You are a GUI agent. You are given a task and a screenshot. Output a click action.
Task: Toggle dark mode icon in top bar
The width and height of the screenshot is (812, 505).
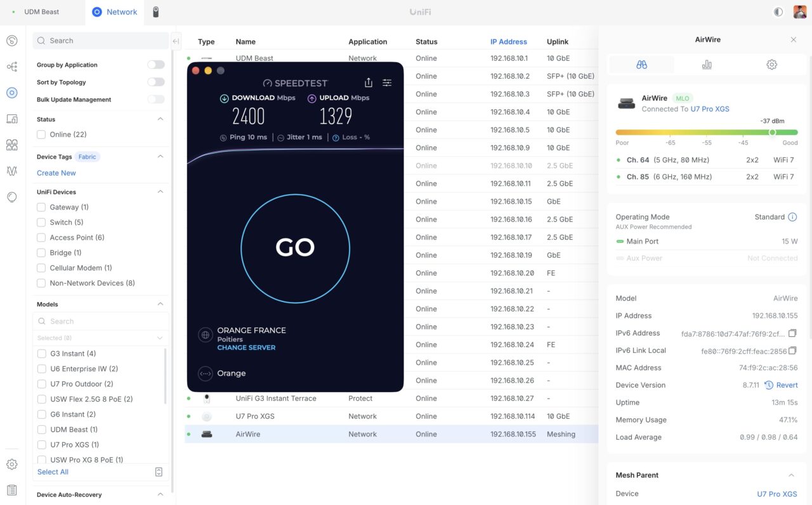[778, 12]
